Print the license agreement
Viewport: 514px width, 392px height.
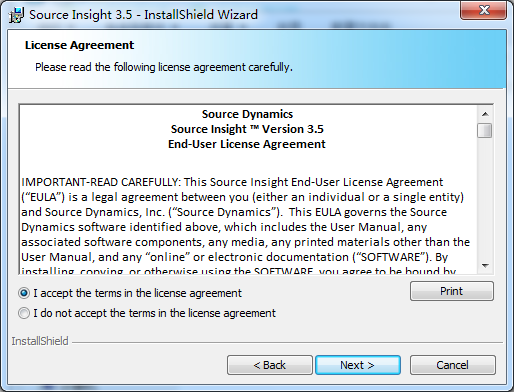tap(452, 291)
